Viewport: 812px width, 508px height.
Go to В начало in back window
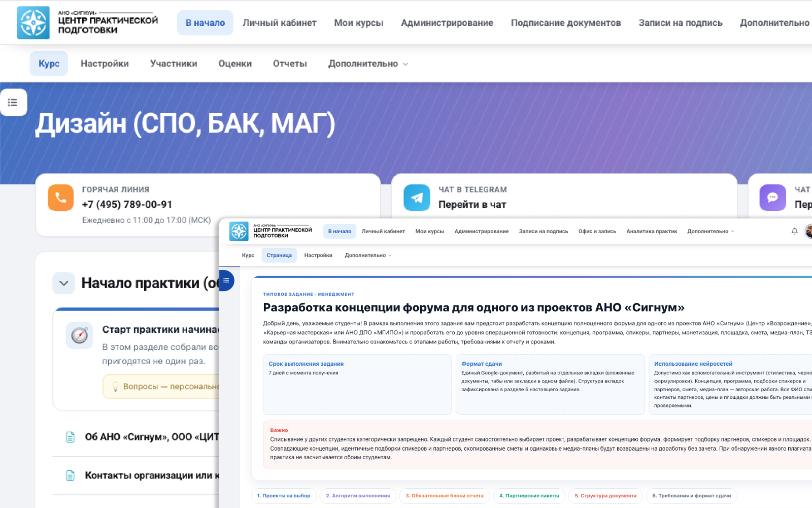[205, 23]
